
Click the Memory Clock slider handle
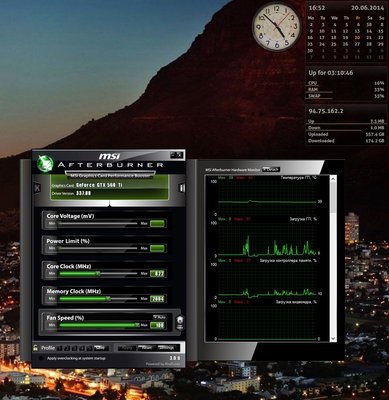[108, 299]
